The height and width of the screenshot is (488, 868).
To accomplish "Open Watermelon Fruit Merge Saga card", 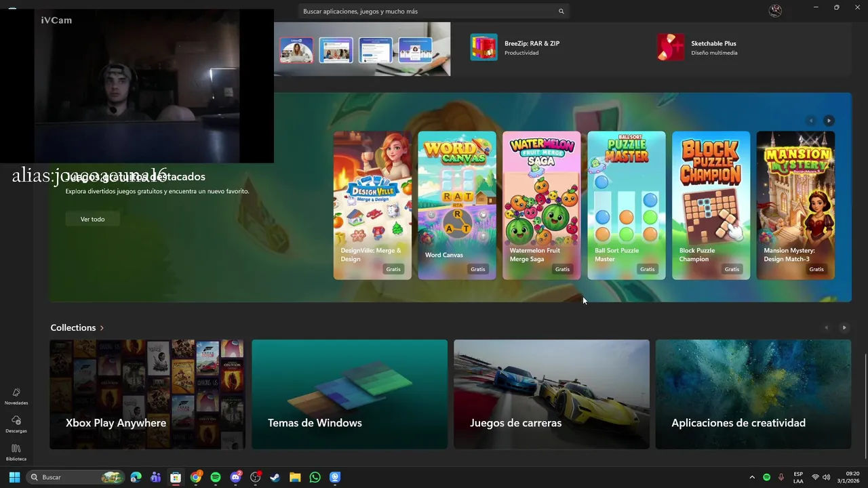I will tap(542, 205).
